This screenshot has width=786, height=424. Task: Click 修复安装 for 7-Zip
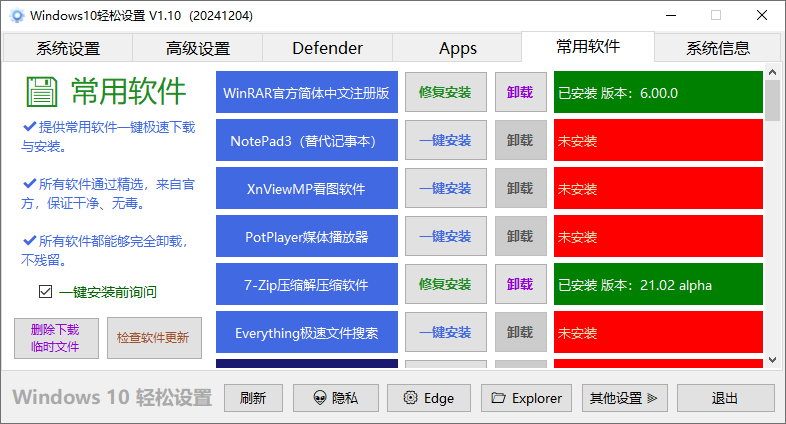446,285
